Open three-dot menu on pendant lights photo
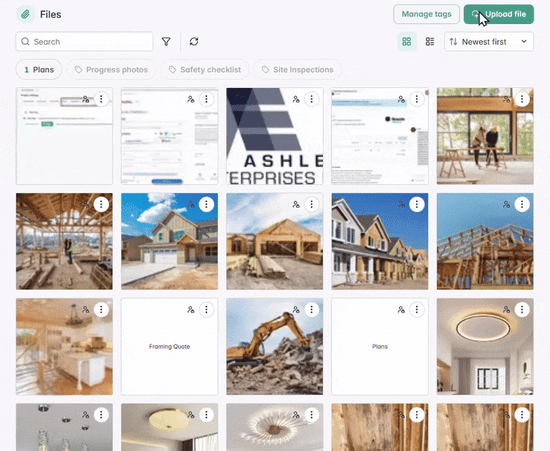550x451 pixels. pyautogui.click(x=101, y=415)
